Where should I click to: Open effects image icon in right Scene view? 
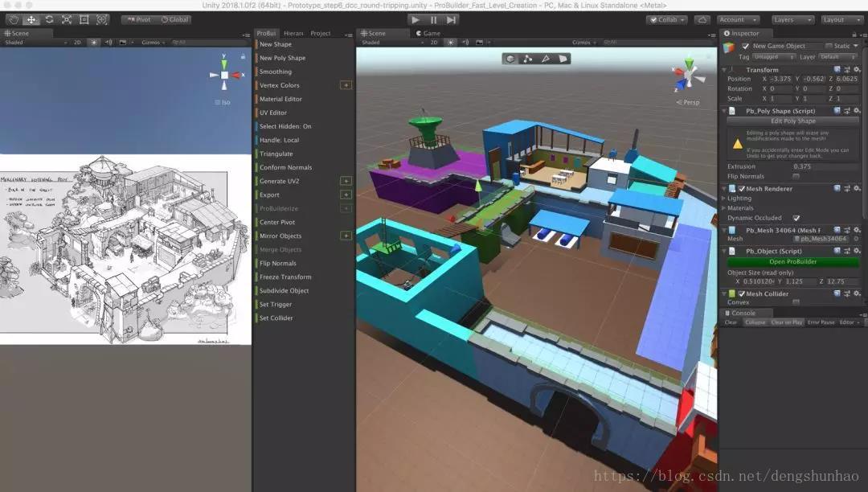(x=479, y=42)
